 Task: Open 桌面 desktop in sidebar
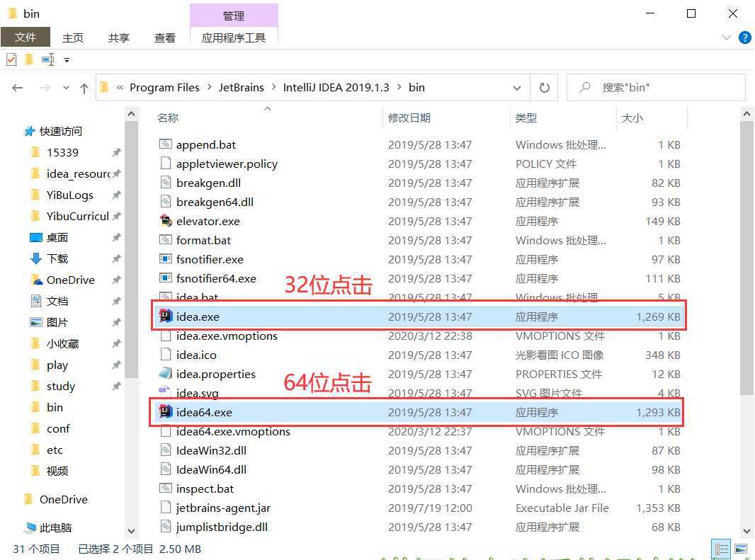[x=57, y=237]
